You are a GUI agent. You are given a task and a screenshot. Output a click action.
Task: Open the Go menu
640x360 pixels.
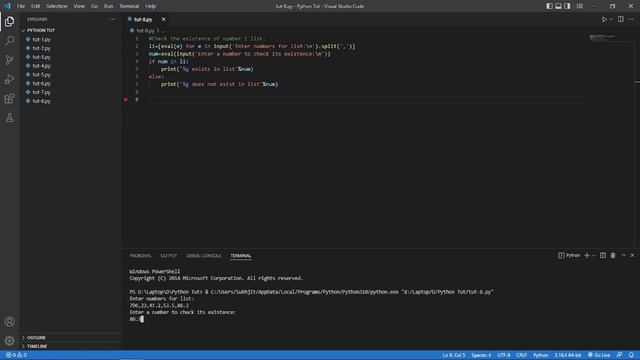click(94, 6)
